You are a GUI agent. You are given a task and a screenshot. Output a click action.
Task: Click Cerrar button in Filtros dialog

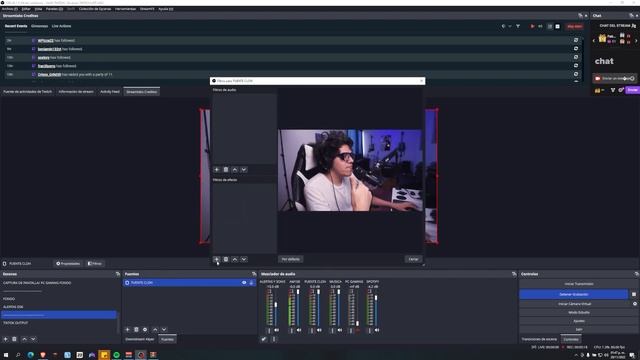click(x=413, y=259)
